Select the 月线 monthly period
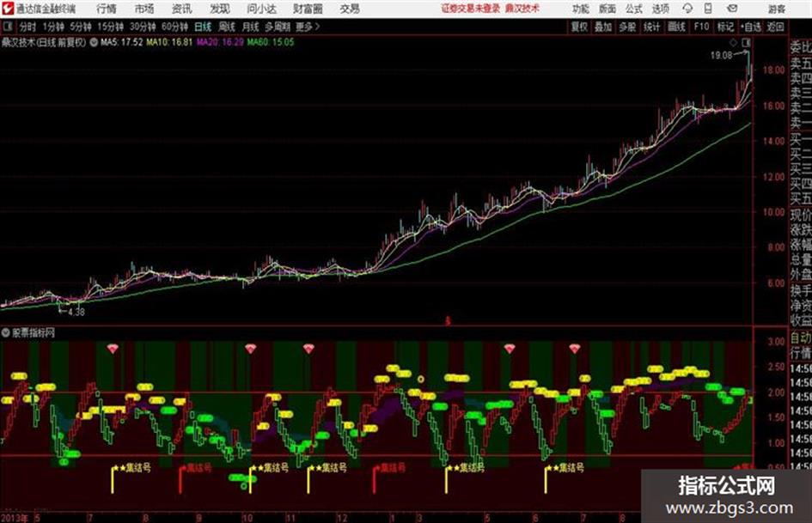The image size is (812, 523). (x=251, y=27)
